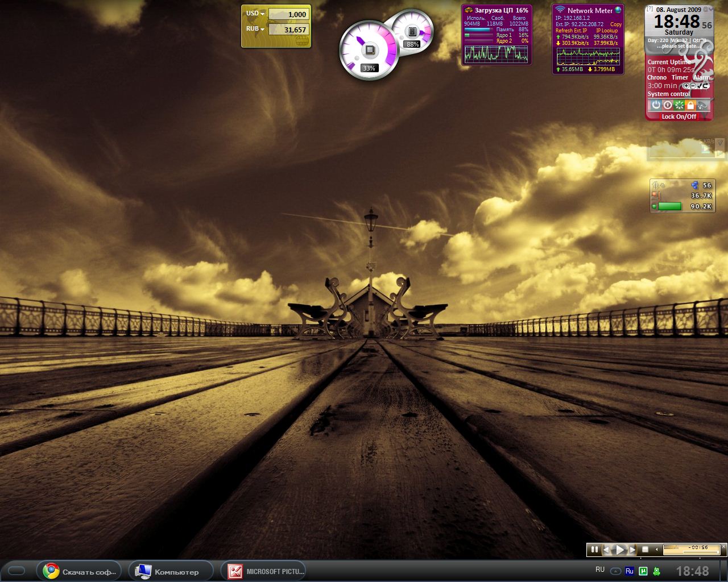Open the RUB currency dropdown
Image resolution: width=728 pixels, height=582 pixels.
tap(255, 29)
